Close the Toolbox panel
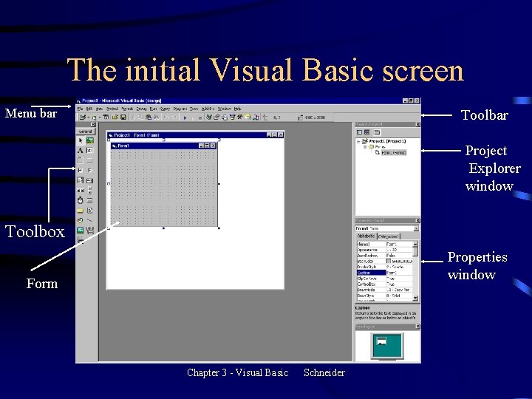This screenshot has width=532, height=399. coord(93,125)
